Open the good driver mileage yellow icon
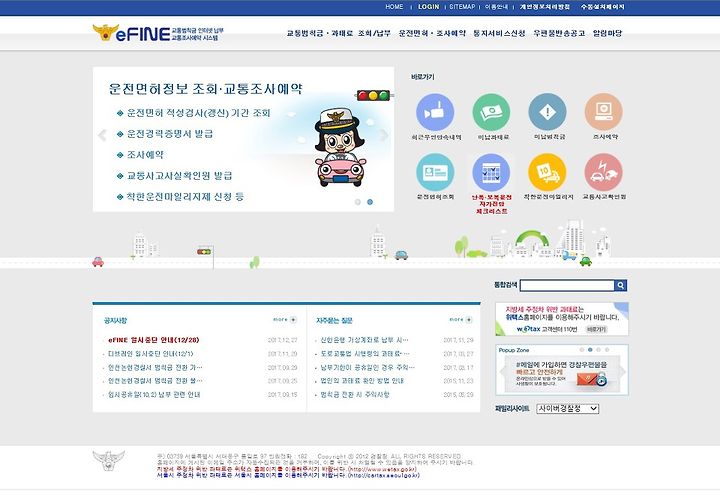The width and height of the screenshot is (720, 501). [x=547, y=172]
